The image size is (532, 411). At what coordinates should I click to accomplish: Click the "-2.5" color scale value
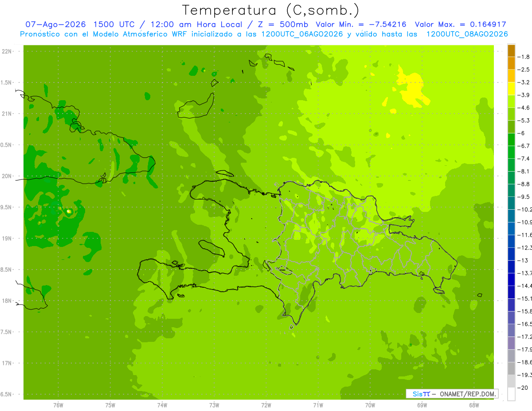click(524, 70)
